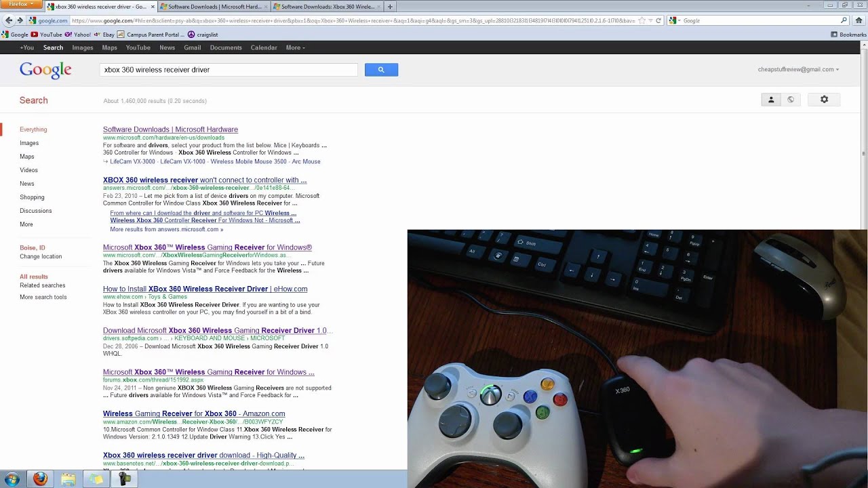Reload the page with the refresh icon
This screenshot has height=488, width=868.
point(658,20)
